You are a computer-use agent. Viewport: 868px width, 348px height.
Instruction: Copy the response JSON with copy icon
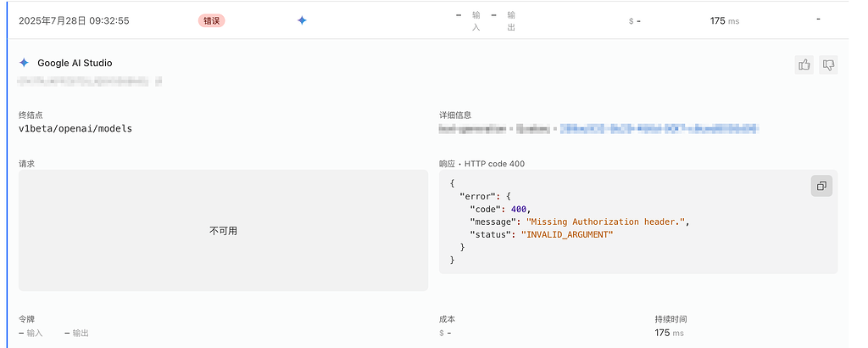coord(821,186)
